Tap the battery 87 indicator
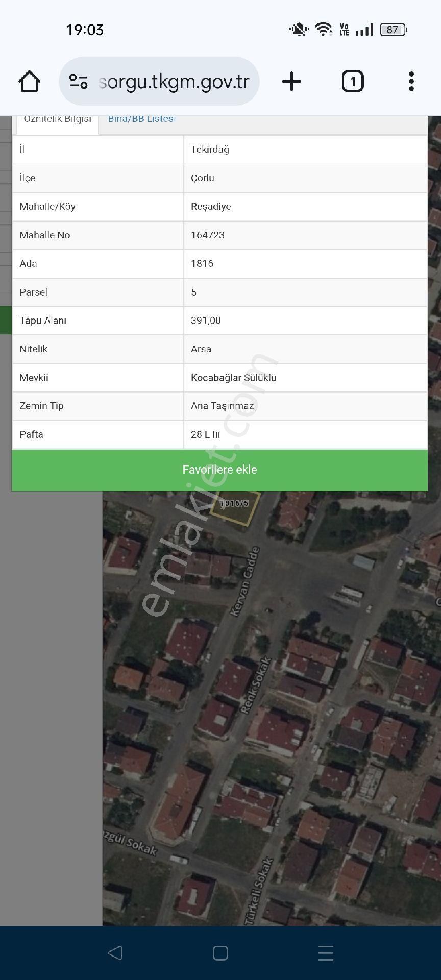Screen dimensions: 441x980 point(393,30)
